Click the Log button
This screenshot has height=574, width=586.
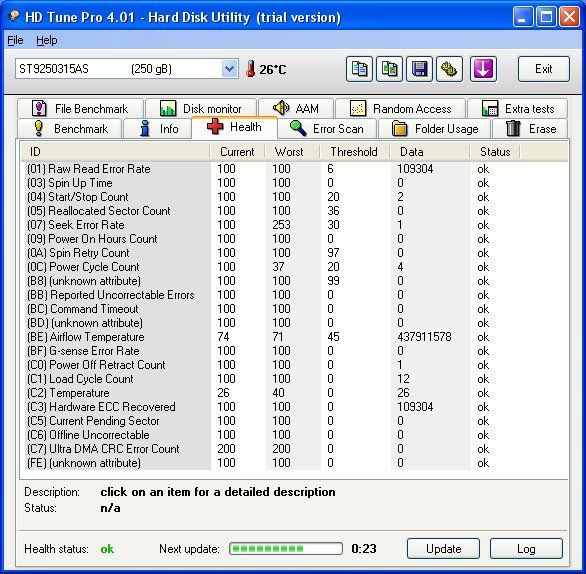tap(526, 549)
